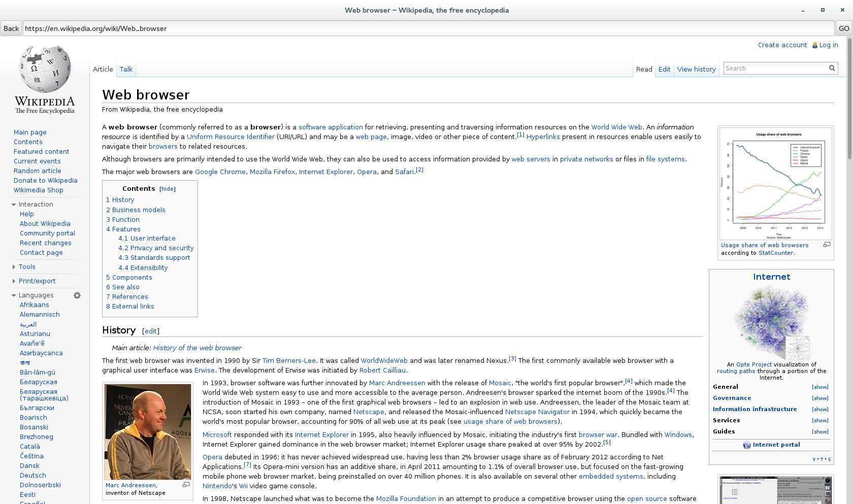Open the Uniform Resource Identifier link
Viewport: 853px width, 504px height.
pos(231,137)
